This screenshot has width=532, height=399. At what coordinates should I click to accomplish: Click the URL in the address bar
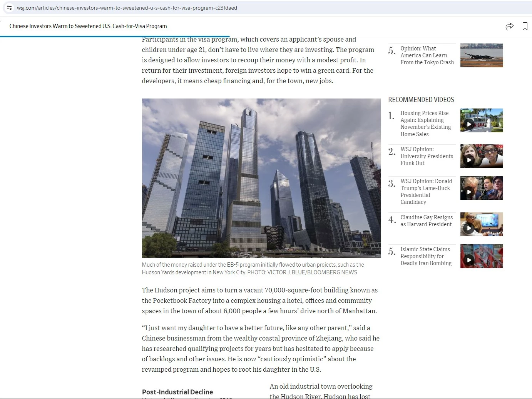(127, 8)
